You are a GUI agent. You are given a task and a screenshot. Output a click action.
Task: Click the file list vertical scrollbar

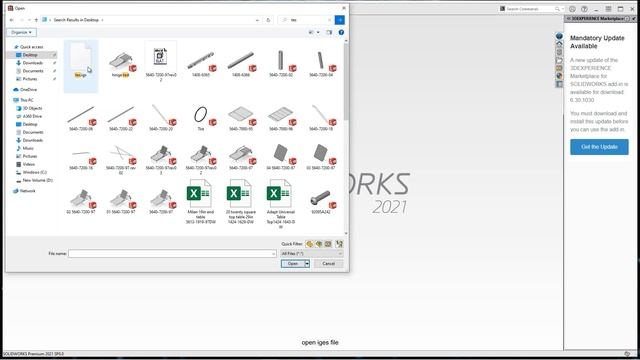tap(346, 137)
